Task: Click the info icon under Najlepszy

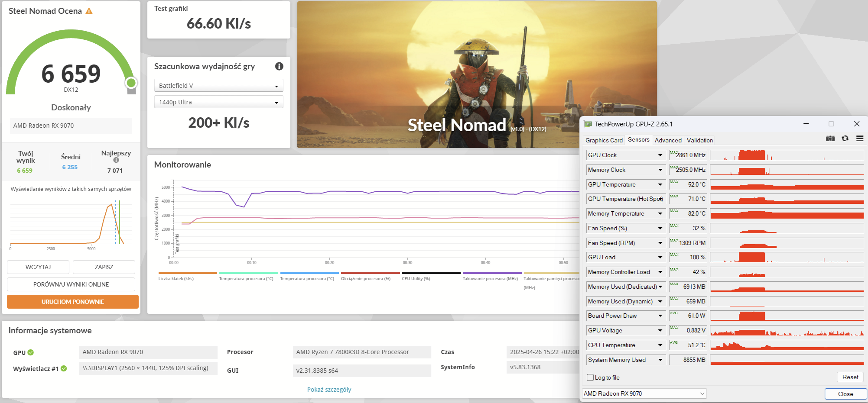Action: [x=116, y=160]
